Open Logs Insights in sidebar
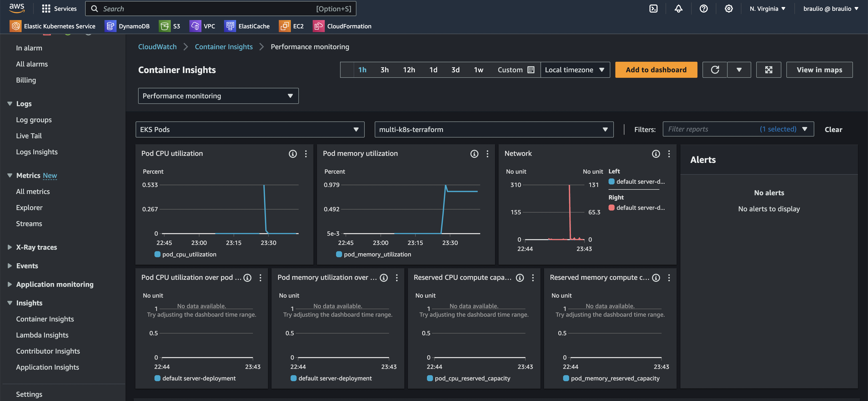This screenshot has width=868, height=401. [37, 152]
